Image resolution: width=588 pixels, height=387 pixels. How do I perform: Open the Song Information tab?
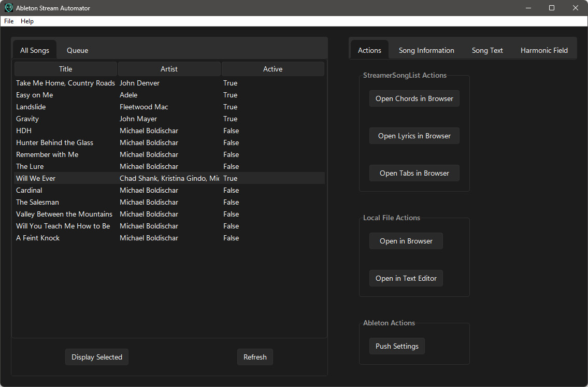[426, 50]
